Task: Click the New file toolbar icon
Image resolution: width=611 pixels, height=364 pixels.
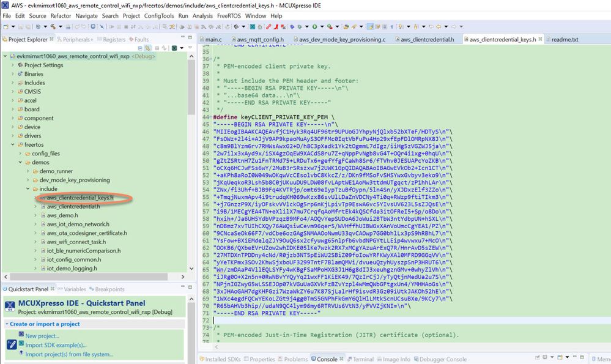Action: [6, 26]
